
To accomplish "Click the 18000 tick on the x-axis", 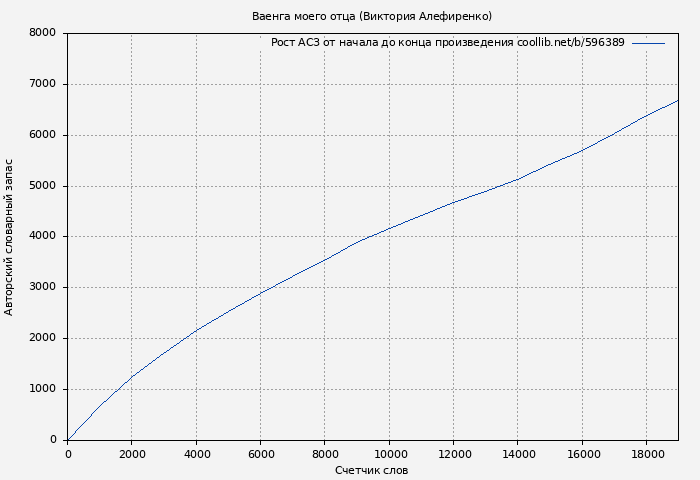I will click(x=645, y=453).
